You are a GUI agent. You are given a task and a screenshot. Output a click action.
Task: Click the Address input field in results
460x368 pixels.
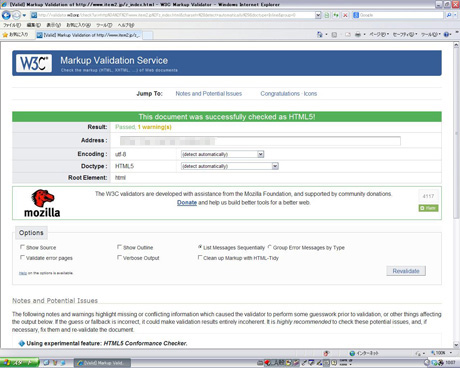(260, 141)
